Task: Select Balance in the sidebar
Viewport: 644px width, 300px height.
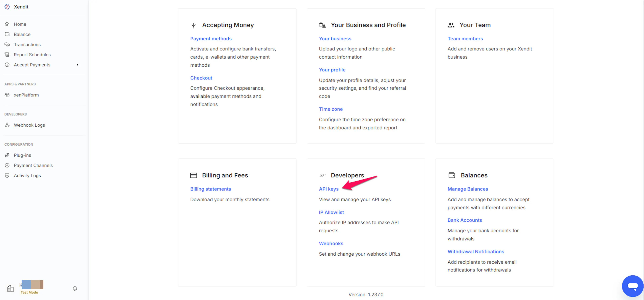Action: pyautogui.click(x=22, y=34)
